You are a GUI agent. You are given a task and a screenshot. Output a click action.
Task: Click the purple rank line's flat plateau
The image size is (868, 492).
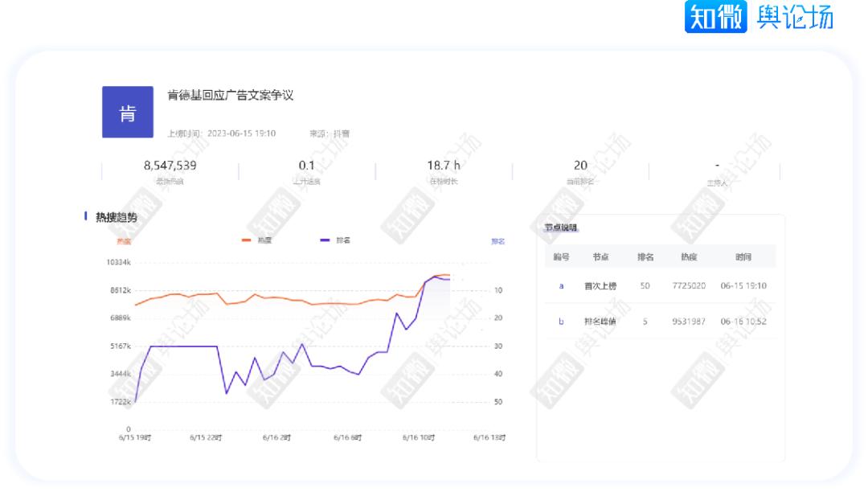[183, 346]
